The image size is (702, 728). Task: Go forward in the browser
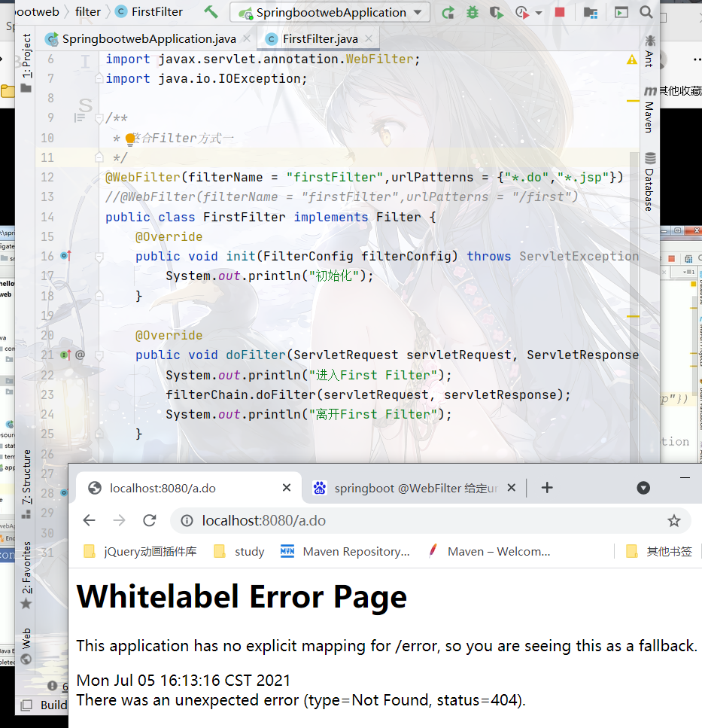tap(119, 520)
